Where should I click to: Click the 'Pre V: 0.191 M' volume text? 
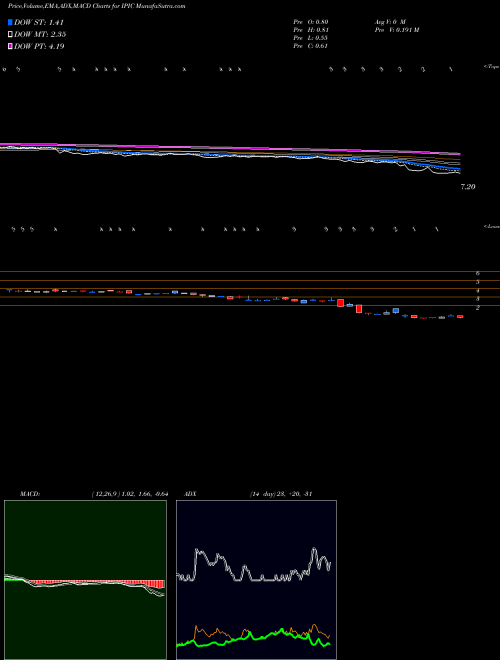tap(397, 30)
